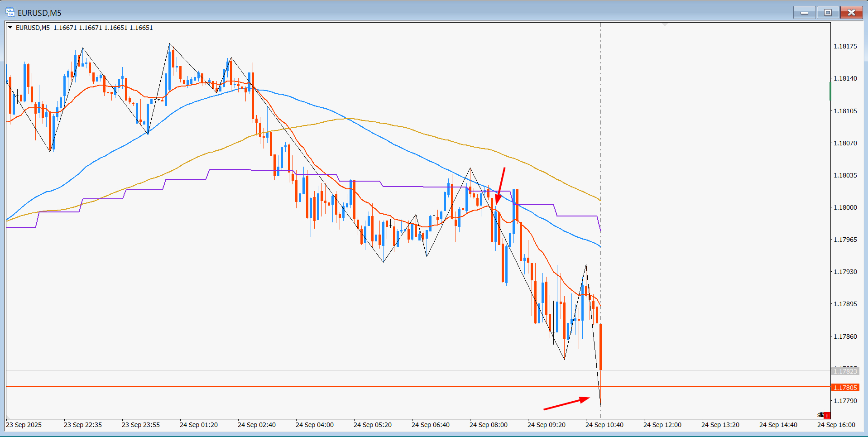Click the 1.18175 price scale label
This screenshot has height=437, width=868.
tap(845, 46)
